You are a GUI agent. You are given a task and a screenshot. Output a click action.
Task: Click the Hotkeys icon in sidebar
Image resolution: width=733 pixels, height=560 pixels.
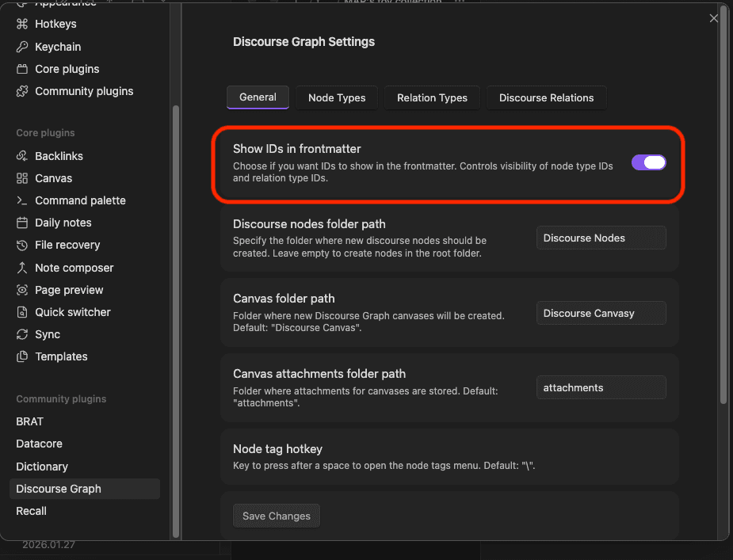tap(22, 25)
